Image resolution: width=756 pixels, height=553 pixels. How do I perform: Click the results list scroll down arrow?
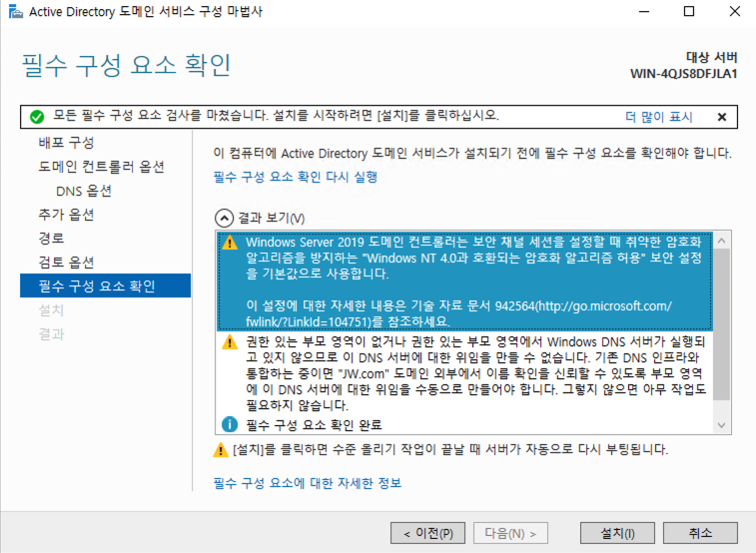pyautogui.click(x=721, y=425)
